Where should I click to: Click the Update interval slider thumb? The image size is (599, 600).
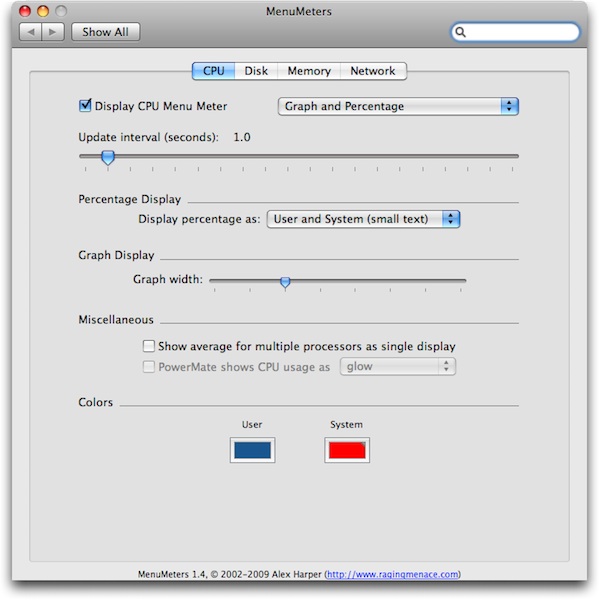pyautogui.click(x=108, y=157)
